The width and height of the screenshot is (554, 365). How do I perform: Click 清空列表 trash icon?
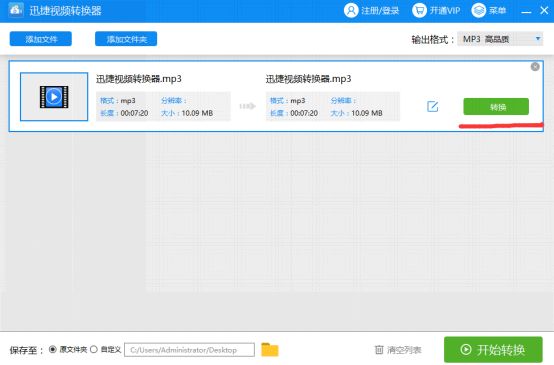[x=379, y=350]
